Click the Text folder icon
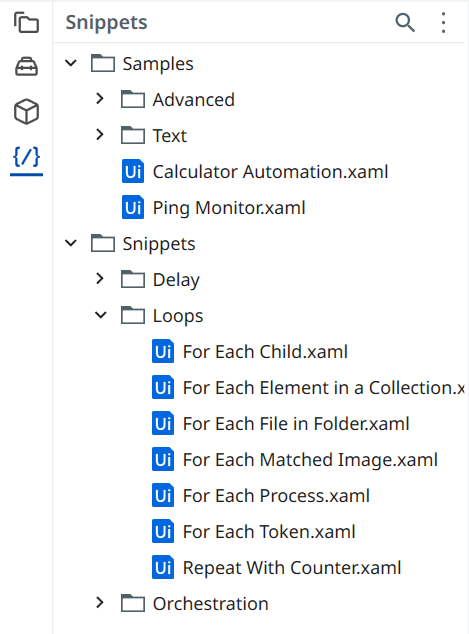The width and height of the screenshot is (469, 634). pos(133,135)
